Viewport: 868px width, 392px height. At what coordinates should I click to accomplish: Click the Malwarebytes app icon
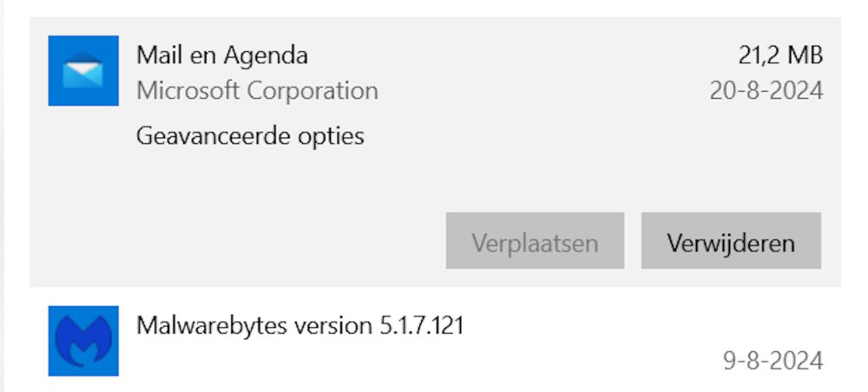coord(83,341)
